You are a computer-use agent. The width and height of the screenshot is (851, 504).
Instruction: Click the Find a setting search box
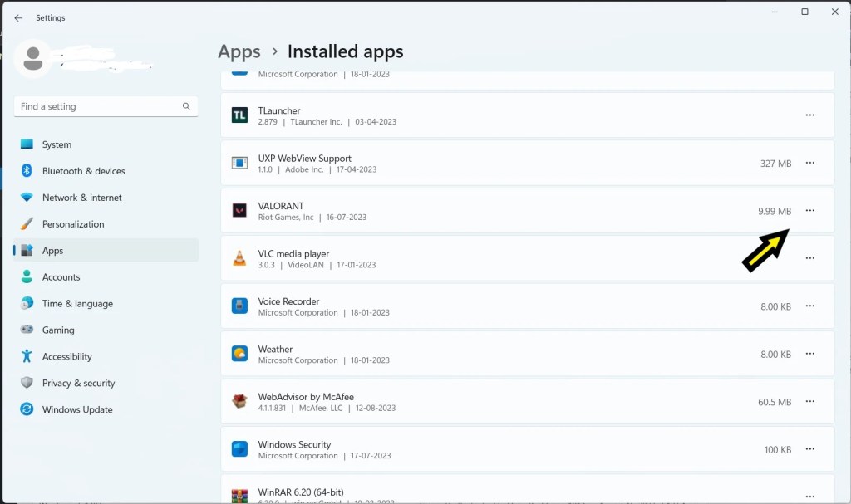tap(100, 106)
